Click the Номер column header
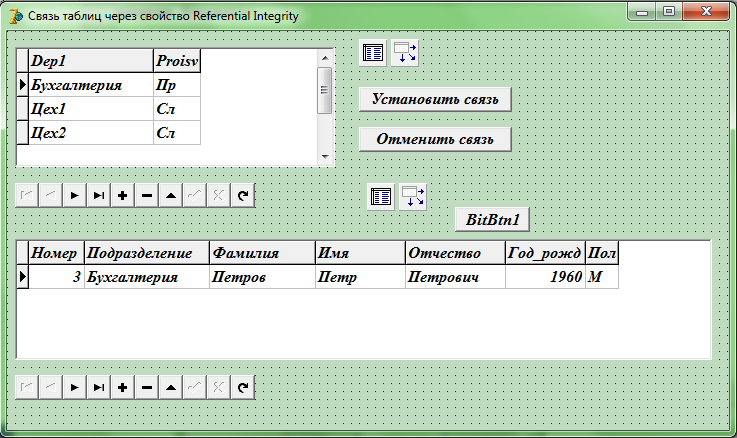The width and height of the screenshot is (737, 438). 56,253
